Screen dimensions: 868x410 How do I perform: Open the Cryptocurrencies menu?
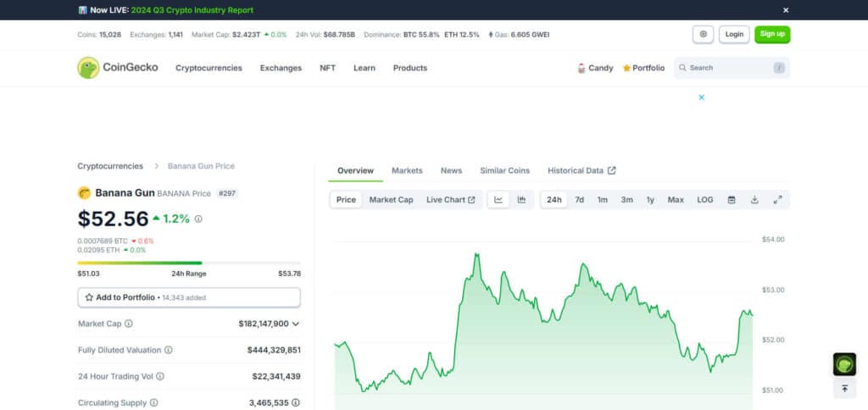209,68
